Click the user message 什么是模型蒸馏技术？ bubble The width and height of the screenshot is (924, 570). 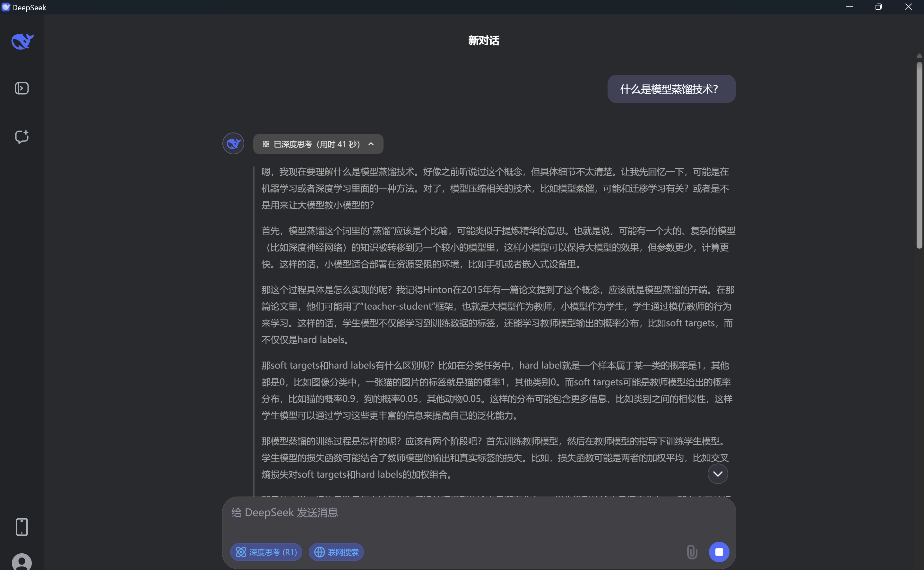(671, 89)
